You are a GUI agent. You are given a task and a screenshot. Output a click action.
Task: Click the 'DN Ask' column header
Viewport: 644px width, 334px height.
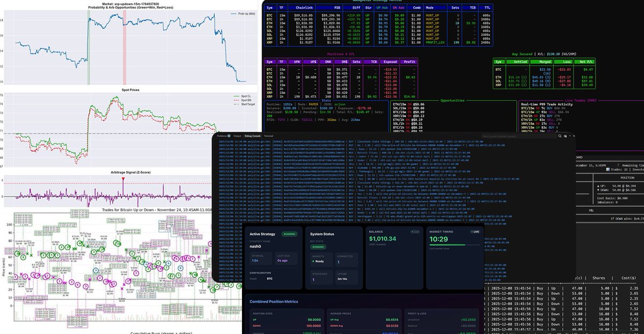399,7
